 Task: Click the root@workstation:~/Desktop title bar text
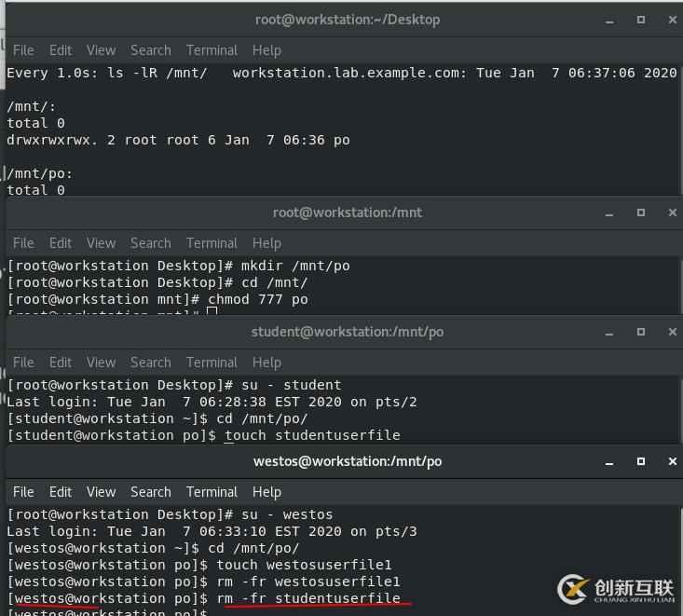(x=348, y=21)
